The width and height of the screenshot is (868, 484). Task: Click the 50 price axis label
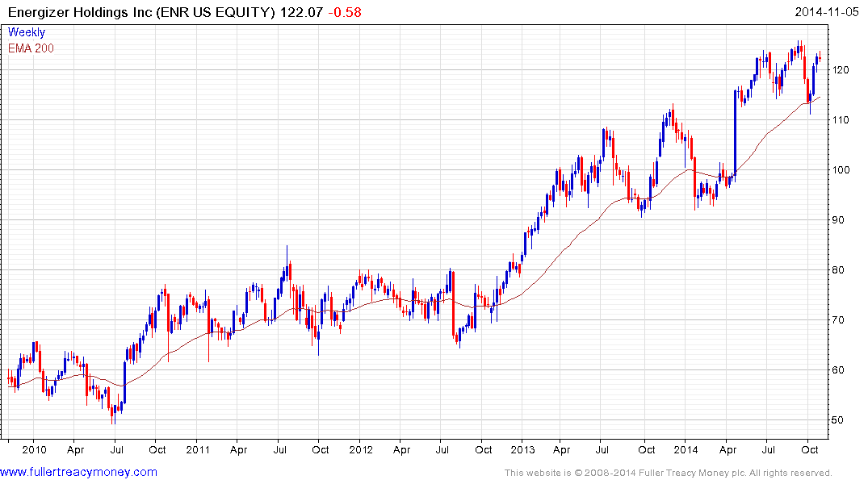839,419
